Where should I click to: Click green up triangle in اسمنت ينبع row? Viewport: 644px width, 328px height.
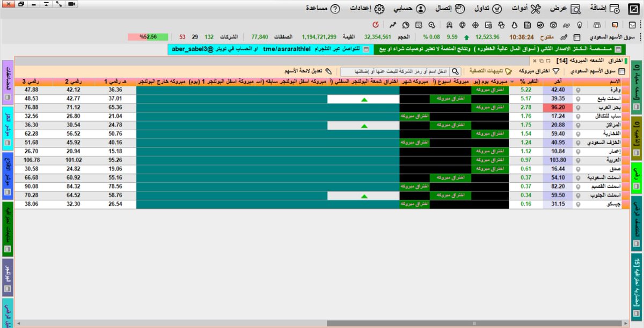[x=364, y=99]
